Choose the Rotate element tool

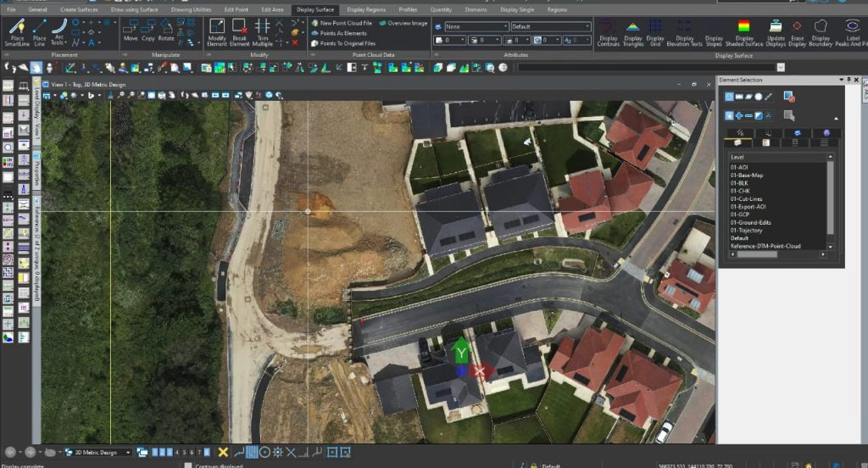166,31
